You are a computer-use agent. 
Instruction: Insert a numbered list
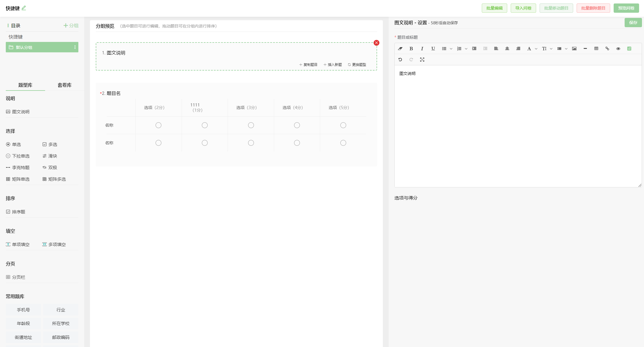(x=459, y=49)
